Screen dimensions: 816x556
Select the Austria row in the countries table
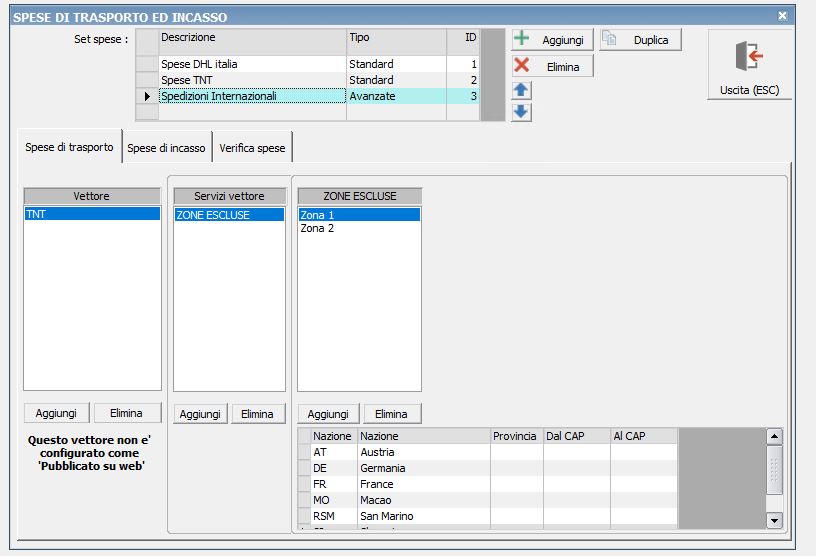(x=487, y=452)
